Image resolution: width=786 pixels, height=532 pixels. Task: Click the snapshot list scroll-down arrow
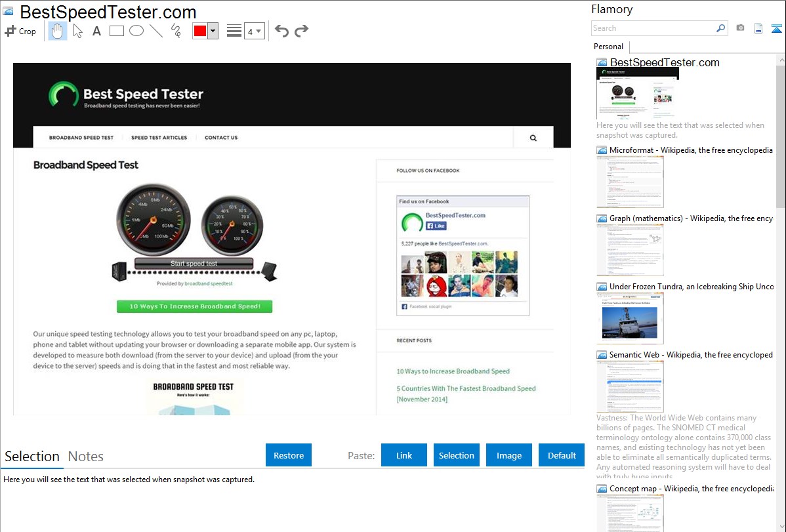click(781, 527)
